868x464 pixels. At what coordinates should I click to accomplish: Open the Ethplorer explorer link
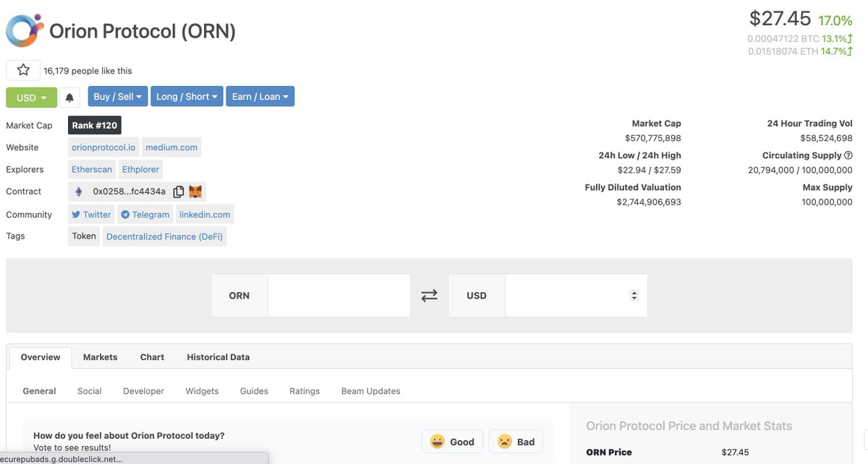[x=140, y=169]
